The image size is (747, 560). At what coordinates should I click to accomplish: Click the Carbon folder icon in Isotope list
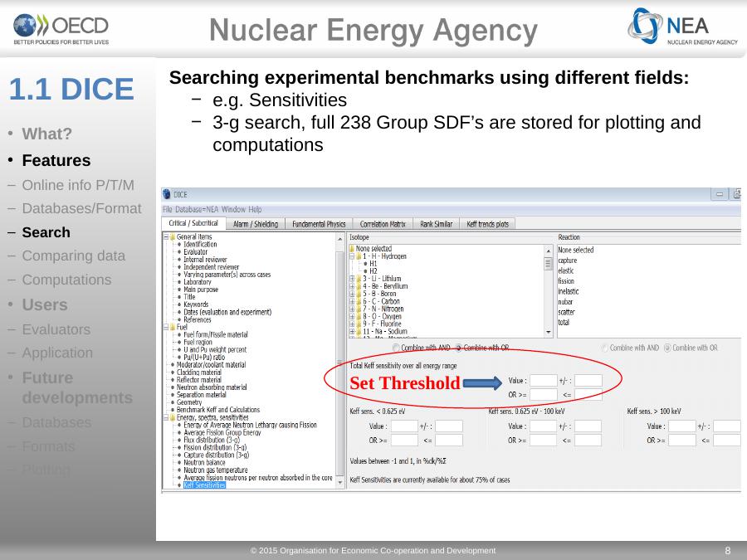tap(359, 301)
